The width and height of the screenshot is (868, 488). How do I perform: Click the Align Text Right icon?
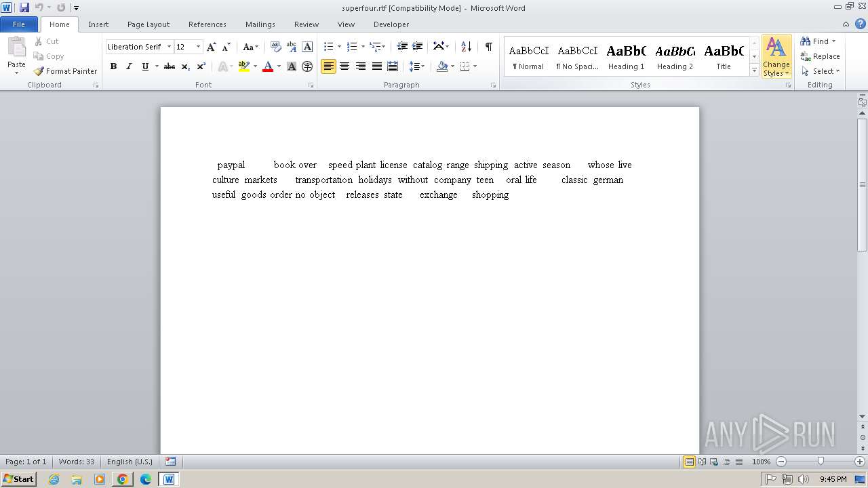[x=361, y=66]
